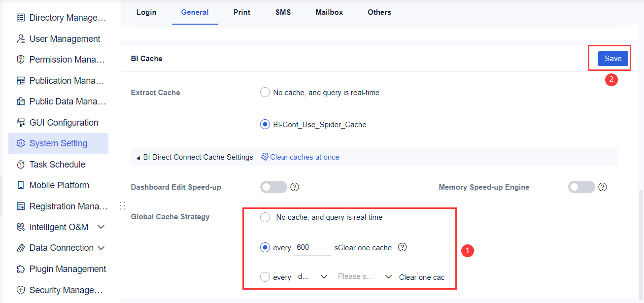
Task: Switch to the Print tab
Action: [242, 12]
